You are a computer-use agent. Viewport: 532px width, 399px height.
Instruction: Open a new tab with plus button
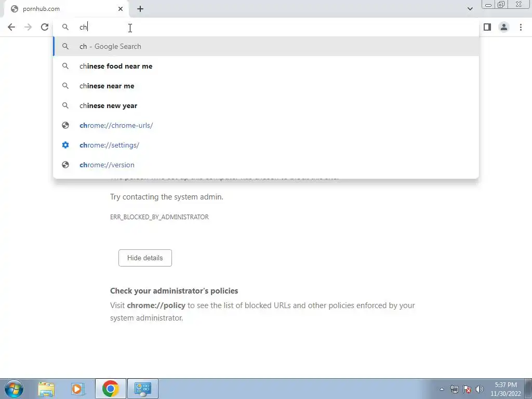pyautogui.click(x=140, y=9)
